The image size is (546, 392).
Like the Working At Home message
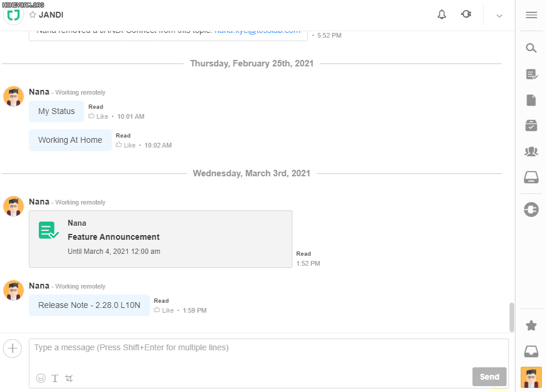pos(126,145)
